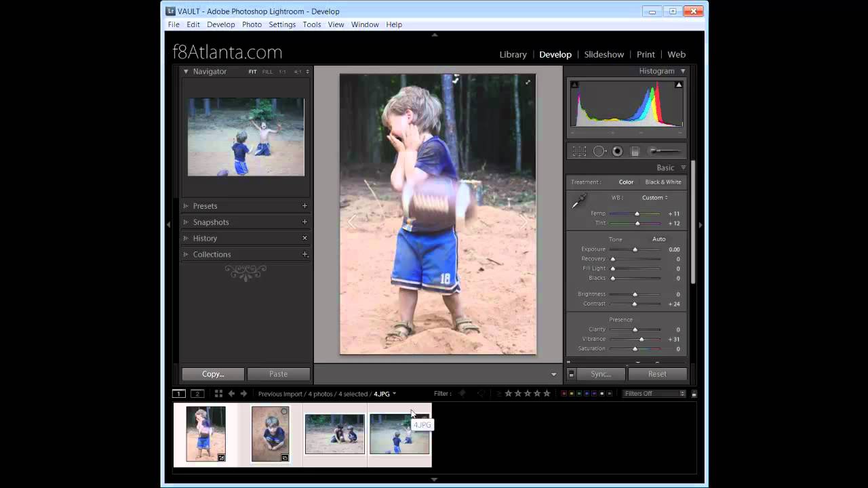This screenshot has width=868, height=488.
Task: Add a new collection with plus icon
Action: click(304, 254)
